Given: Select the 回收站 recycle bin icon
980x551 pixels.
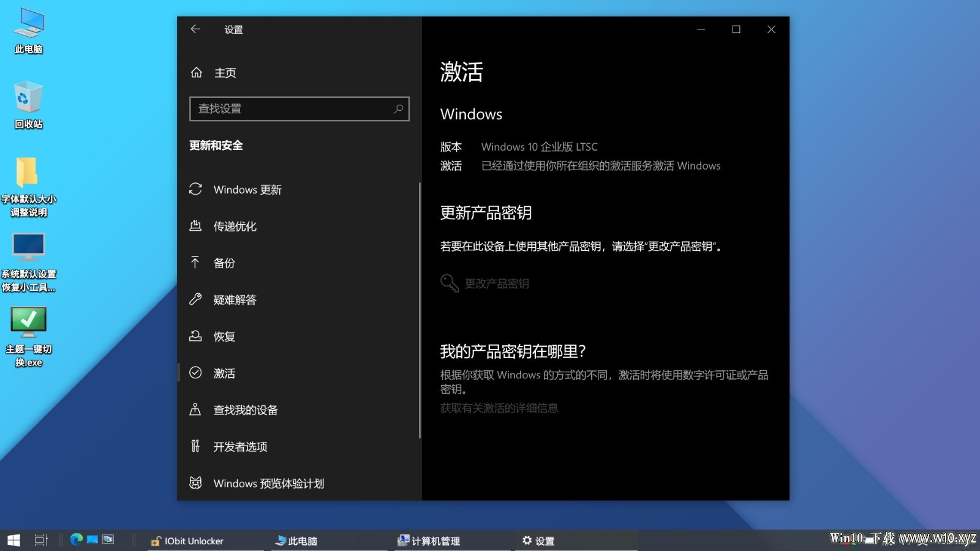Looking at the screenshot, I should tap(29, 105).
